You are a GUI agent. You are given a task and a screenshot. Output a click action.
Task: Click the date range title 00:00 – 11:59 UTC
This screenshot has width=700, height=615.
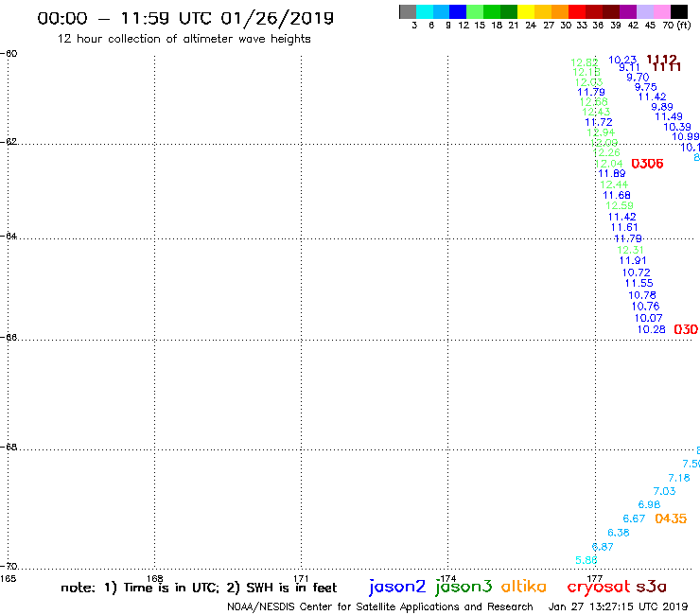pos(185,18)
